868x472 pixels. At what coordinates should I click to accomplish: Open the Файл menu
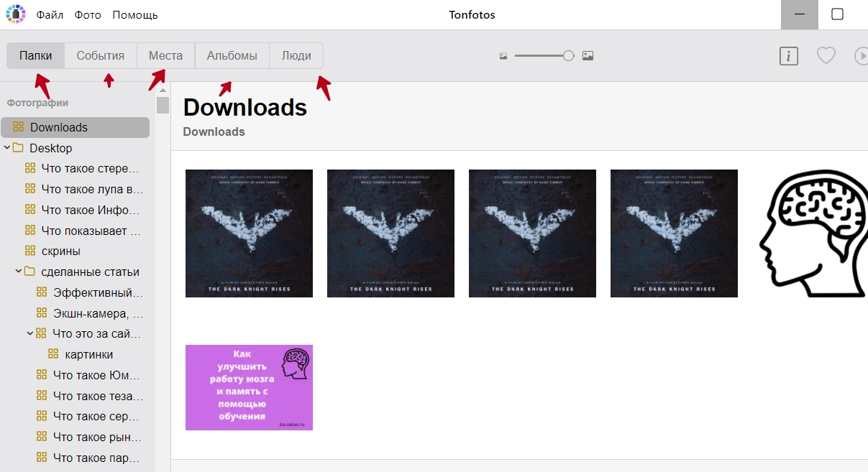[50, 15]
